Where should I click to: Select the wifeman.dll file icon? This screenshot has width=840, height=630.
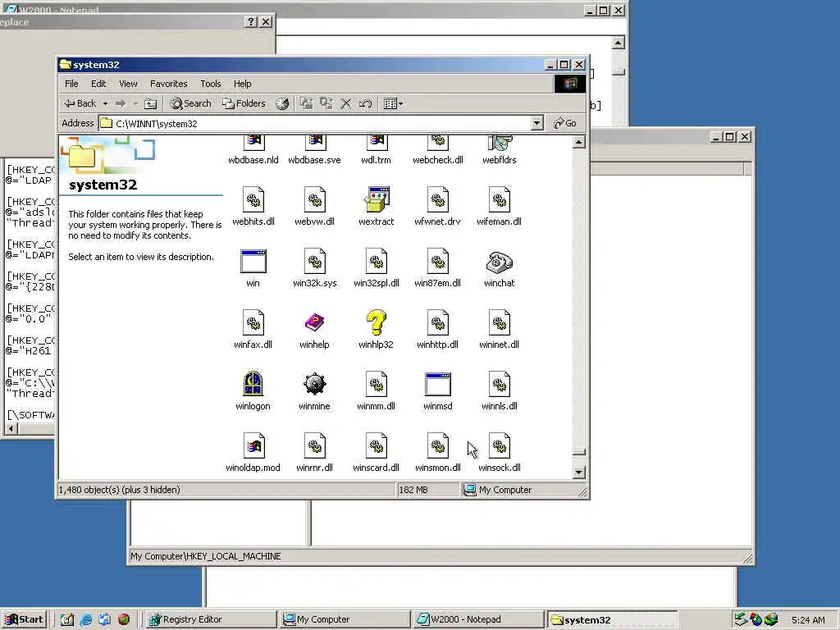click(x=500, y=199)
